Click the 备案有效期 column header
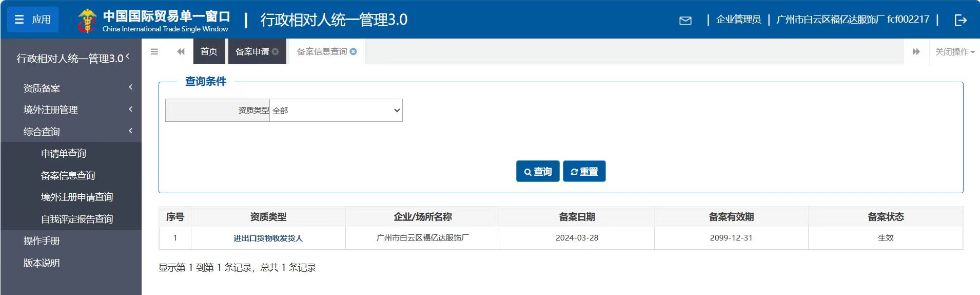Image resolution: width=980 pixels, height=295 pixels. pos(731,217)
